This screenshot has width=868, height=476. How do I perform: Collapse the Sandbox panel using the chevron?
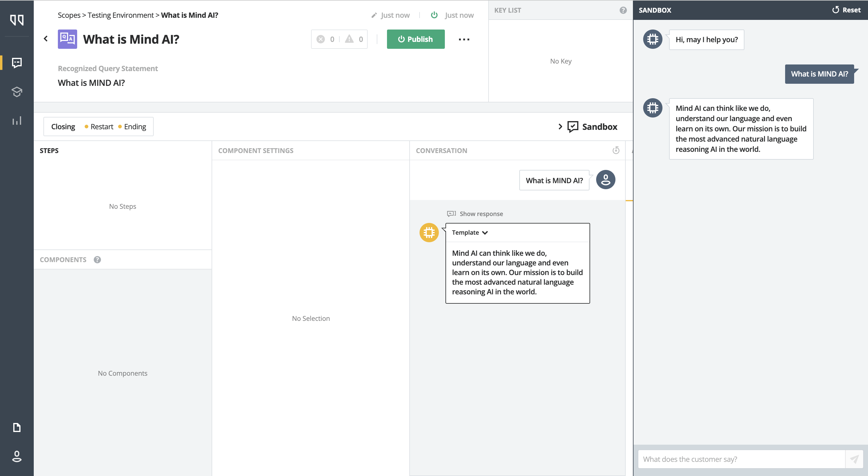tap(560, 127)
